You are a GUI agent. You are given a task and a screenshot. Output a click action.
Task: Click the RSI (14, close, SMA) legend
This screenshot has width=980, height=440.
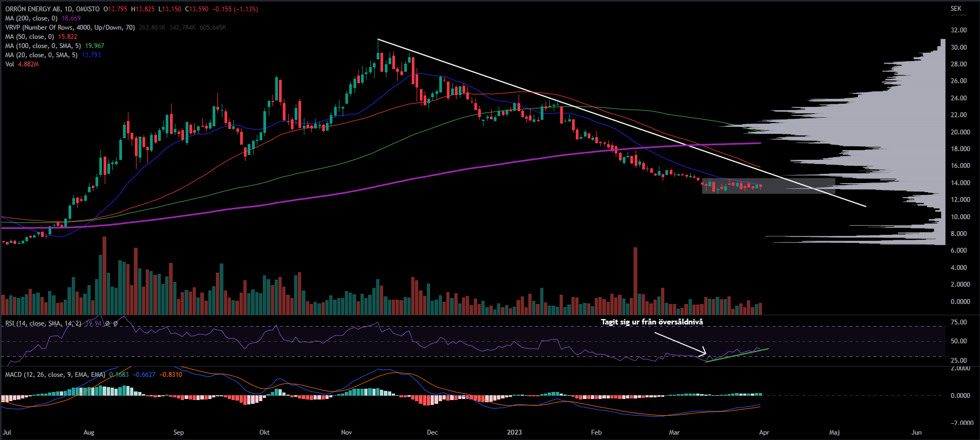(x=43, y=323)
